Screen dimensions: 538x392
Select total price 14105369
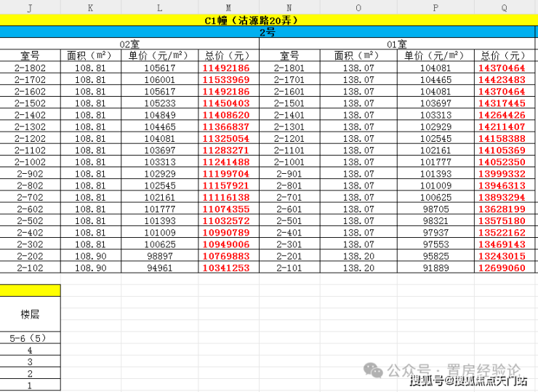[505, 150]
